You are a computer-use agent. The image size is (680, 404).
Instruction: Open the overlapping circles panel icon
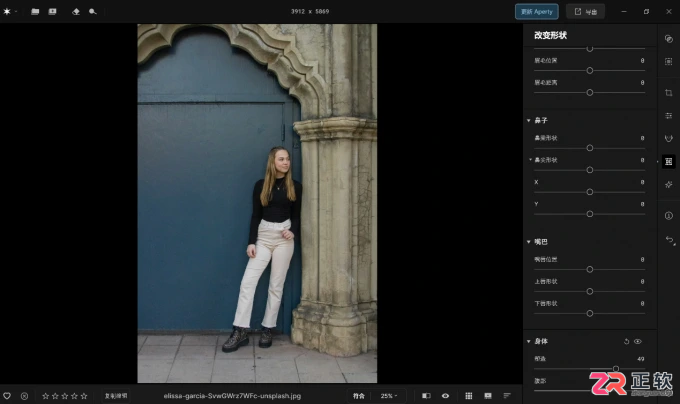coord(668,39)
